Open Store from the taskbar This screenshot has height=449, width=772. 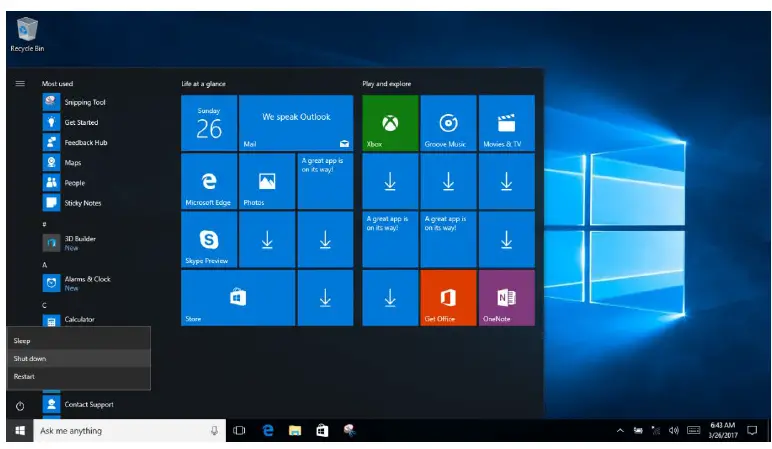pos(322,431)
